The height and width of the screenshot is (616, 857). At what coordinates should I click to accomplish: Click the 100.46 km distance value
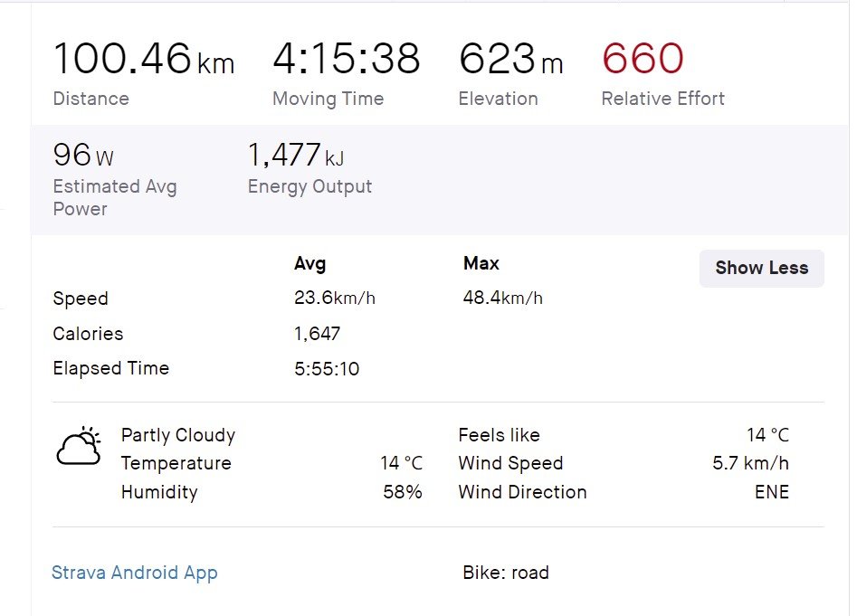click(x=143, y=60)
